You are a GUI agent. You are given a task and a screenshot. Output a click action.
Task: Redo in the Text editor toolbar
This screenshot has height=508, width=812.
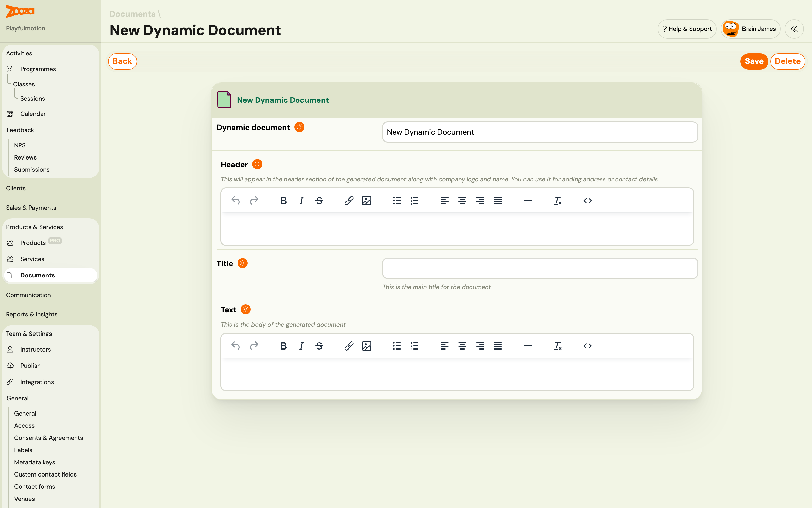pos(254,346)
